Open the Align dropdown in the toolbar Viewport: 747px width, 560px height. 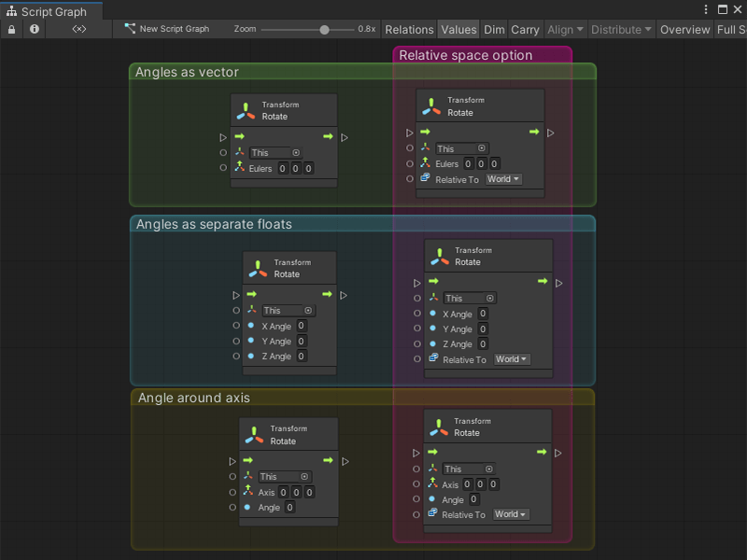564,29
